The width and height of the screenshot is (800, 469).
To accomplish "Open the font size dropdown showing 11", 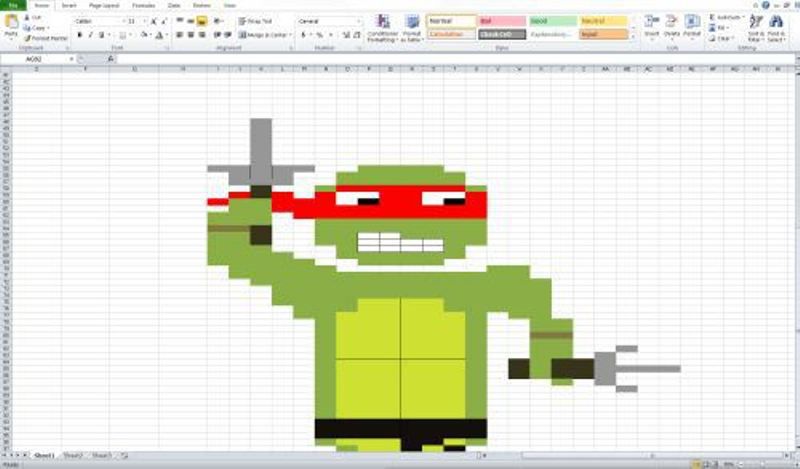I will pyautogui.click(x=145, y=21).
